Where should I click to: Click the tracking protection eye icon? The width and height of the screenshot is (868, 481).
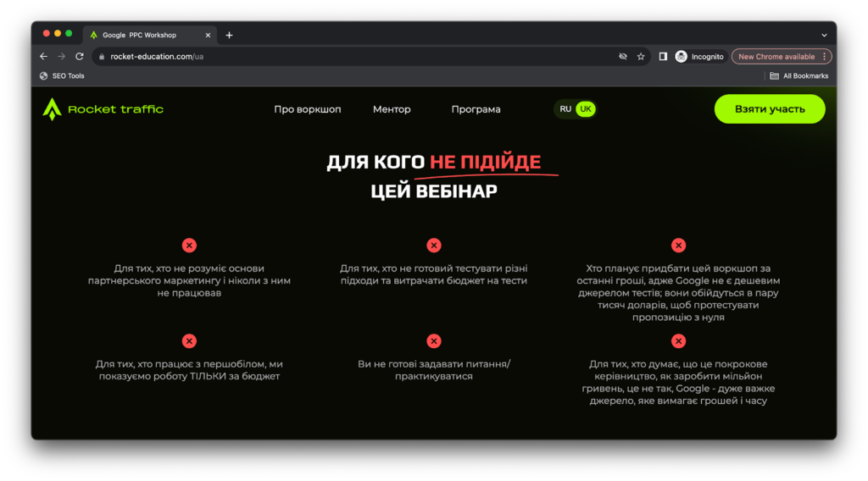pyautogui.click(x=623, y=57)
